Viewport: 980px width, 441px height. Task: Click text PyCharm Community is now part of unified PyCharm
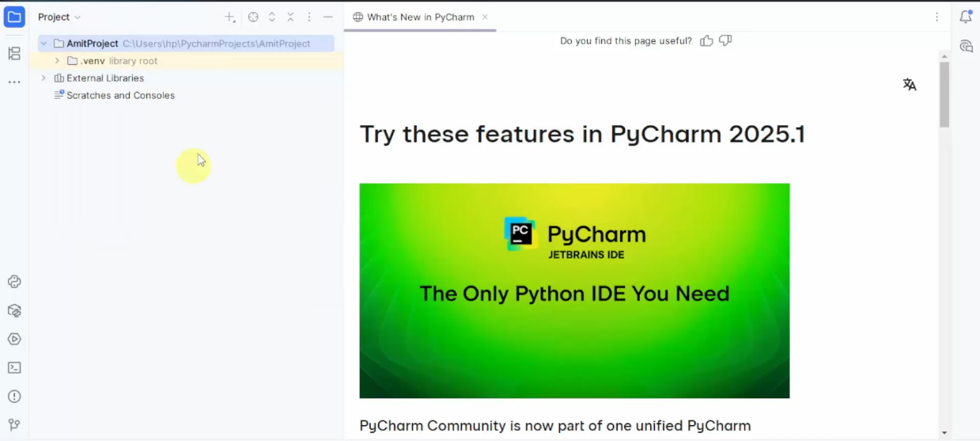click(555, 426)
